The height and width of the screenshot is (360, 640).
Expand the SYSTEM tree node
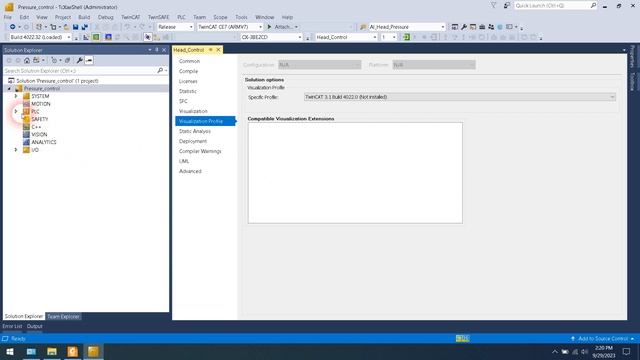point(16,96)
